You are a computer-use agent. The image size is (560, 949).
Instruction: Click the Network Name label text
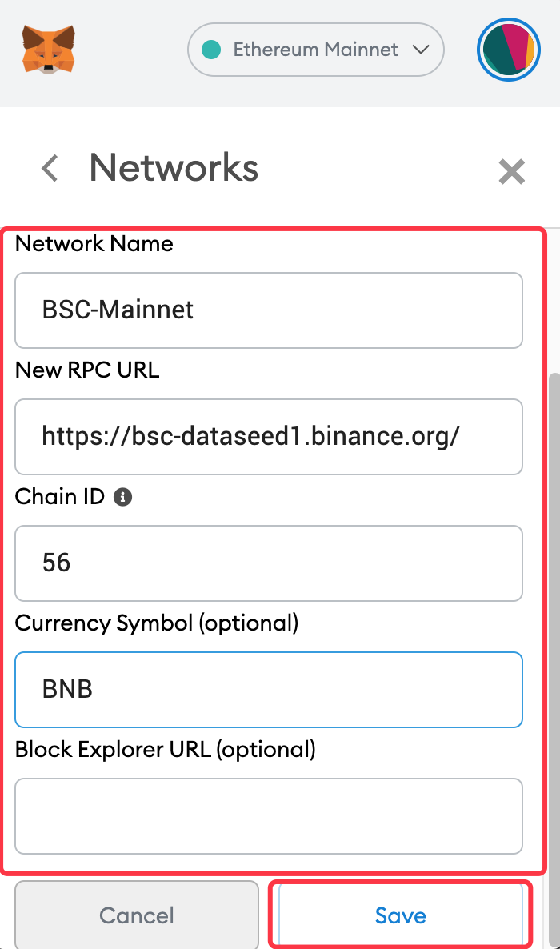click(94, 244)
